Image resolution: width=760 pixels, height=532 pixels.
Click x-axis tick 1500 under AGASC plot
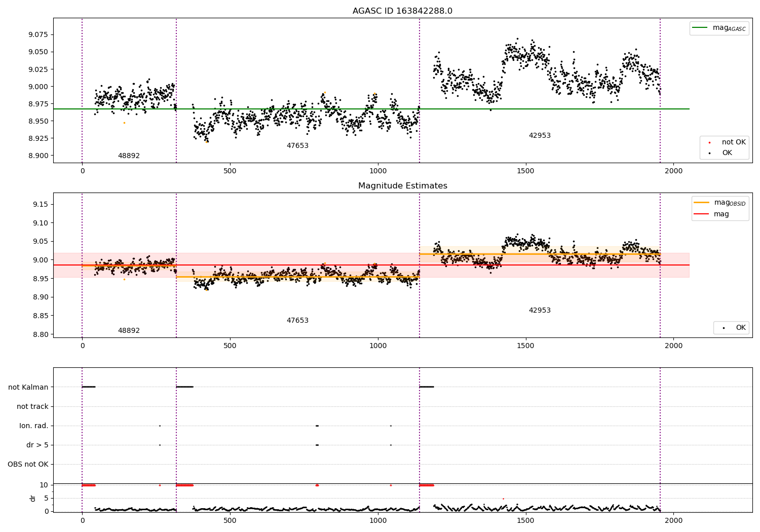(x=525, y=171)
